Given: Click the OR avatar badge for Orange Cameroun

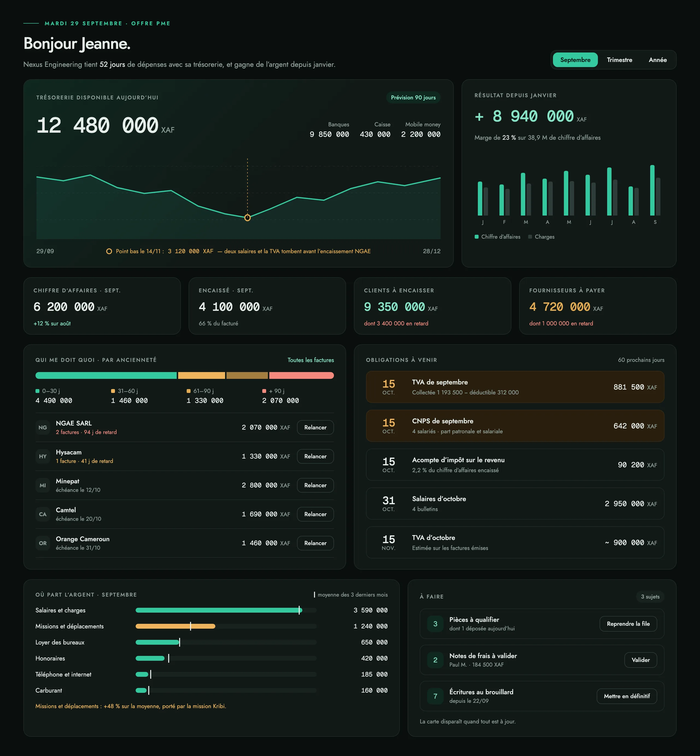Looking at the screenshot, I should click(x=43, y=543).
